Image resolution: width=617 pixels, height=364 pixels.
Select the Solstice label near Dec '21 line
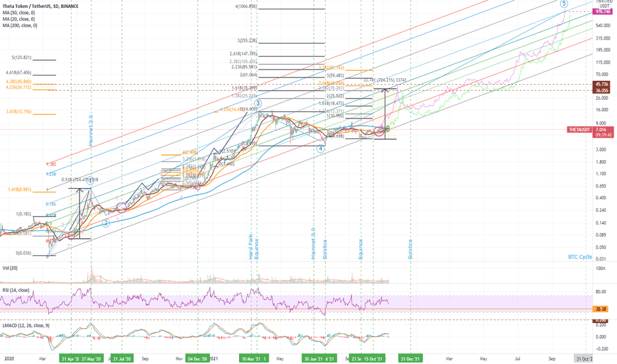[410, 249]
